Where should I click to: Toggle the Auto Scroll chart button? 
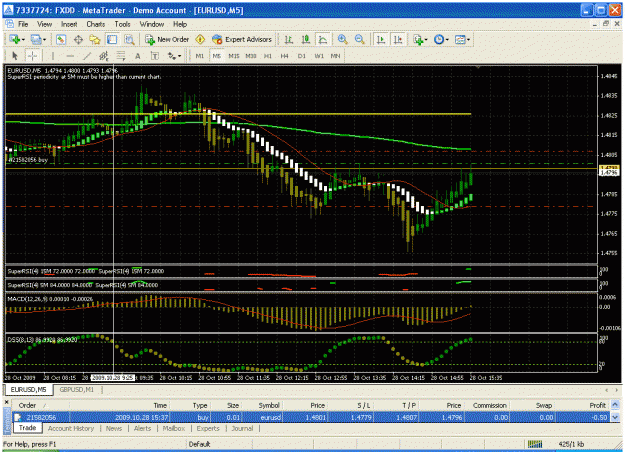[381, 39]
